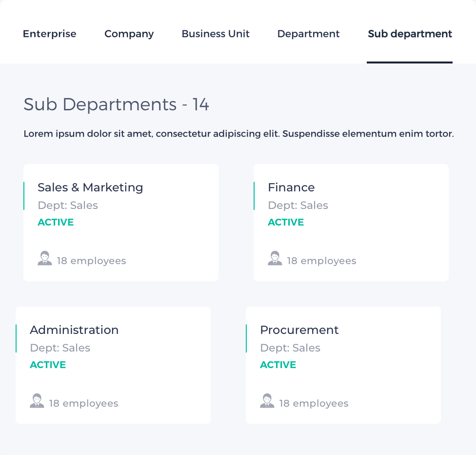Select the Sub department tab
Image resolution: width=476 pixels, height=455 pixels.
(x=410, y=34)
